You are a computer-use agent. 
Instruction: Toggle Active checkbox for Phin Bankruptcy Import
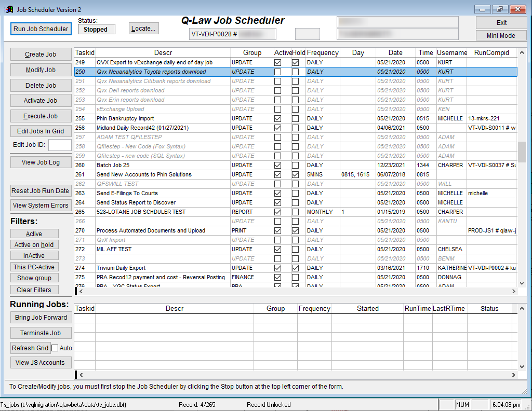277,119
